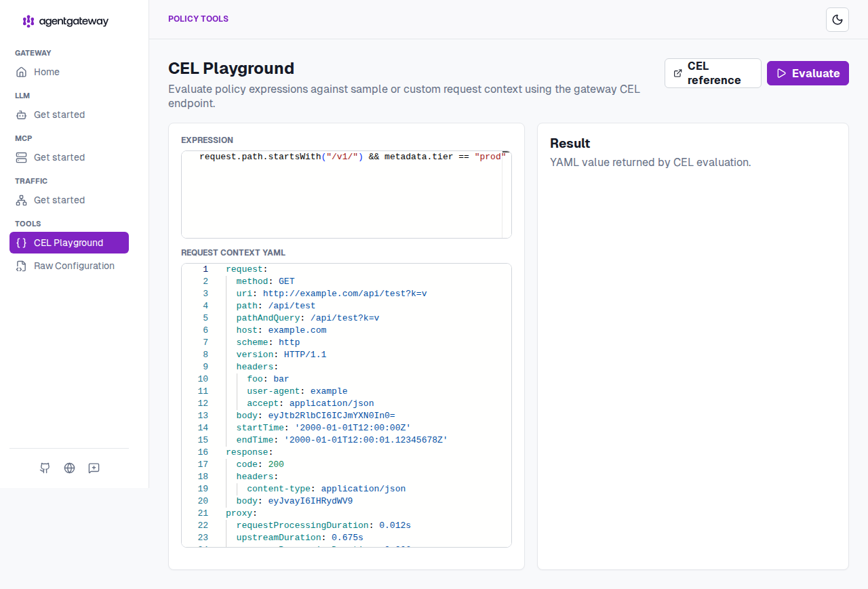Click the "content-type: application/json" line
This screenshot has width=868, height=589.
point(326,489)
